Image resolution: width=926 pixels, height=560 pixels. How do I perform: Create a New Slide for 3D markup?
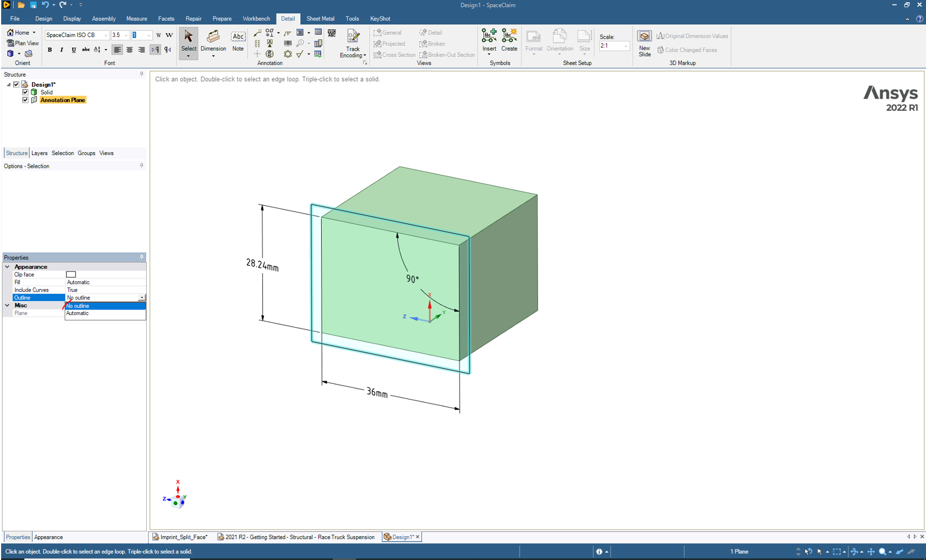[644, 42]
